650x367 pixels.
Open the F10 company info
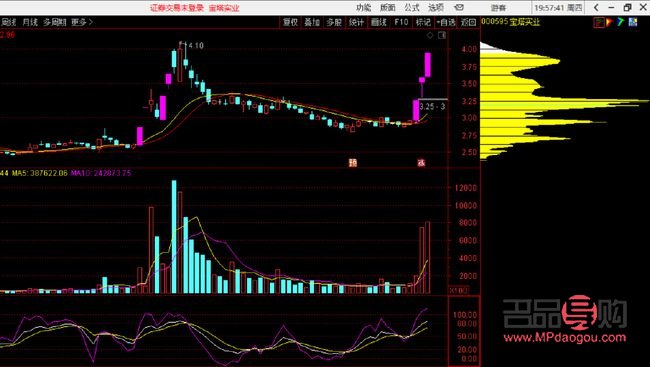coord(401,22)
